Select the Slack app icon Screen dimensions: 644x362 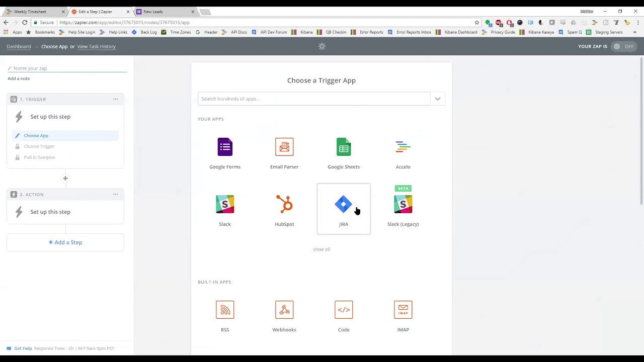click(225, 204)
